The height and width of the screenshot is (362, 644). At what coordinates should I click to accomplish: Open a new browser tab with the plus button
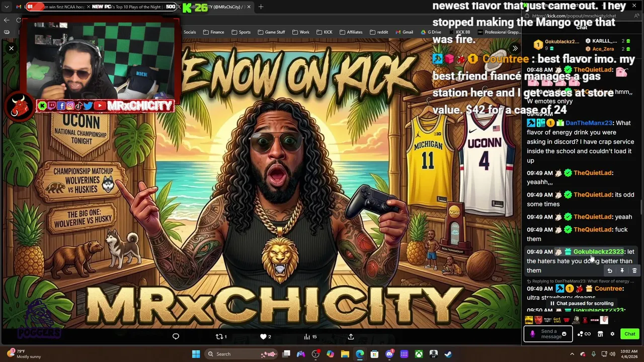tap(261, 7)
